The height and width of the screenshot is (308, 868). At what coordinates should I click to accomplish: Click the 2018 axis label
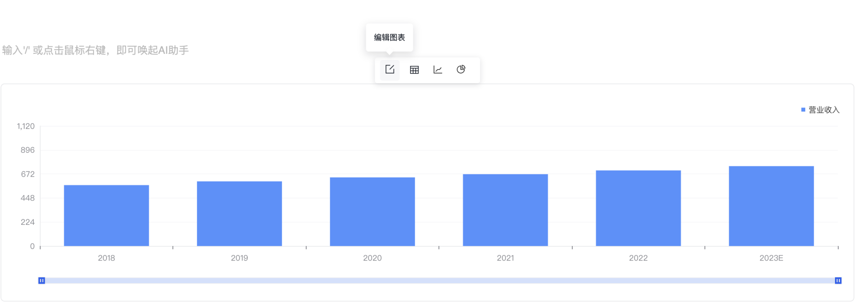(x=106, y=258)
